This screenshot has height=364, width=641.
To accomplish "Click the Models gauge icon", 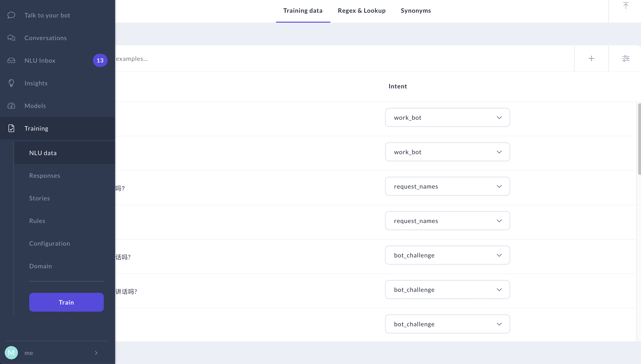I will pyautogui.click(x=11, y=106).
